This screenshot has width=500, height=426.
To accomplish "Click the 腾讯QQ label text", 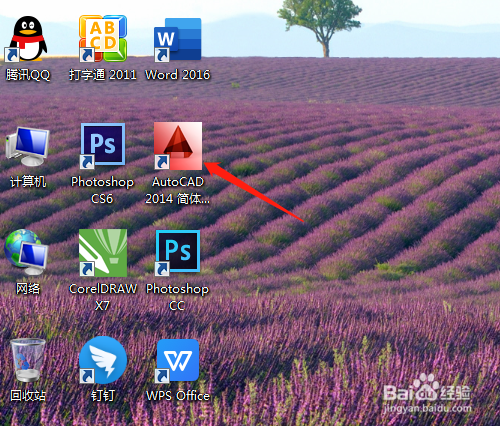I will (28, 75).
